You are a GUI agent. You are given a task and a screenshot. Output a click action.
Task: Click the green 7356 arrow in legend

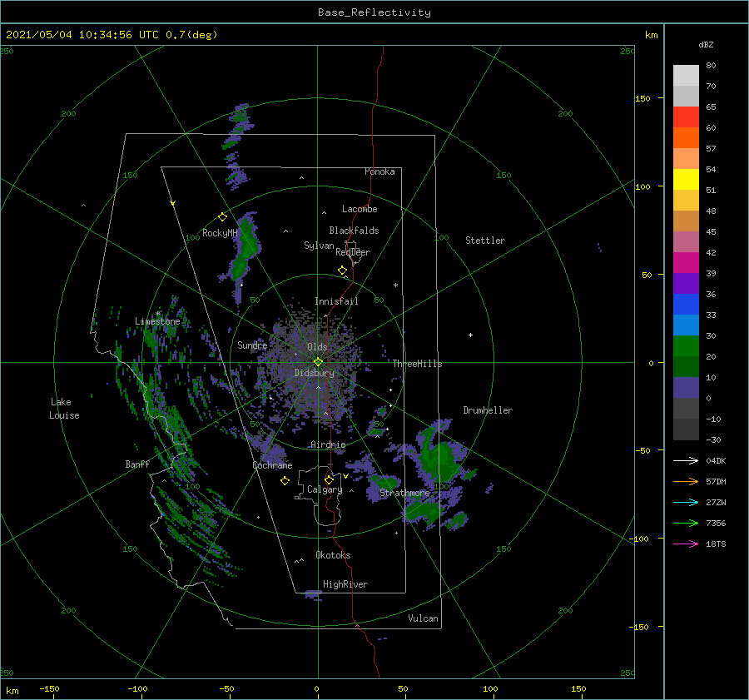tap(686, 524)
